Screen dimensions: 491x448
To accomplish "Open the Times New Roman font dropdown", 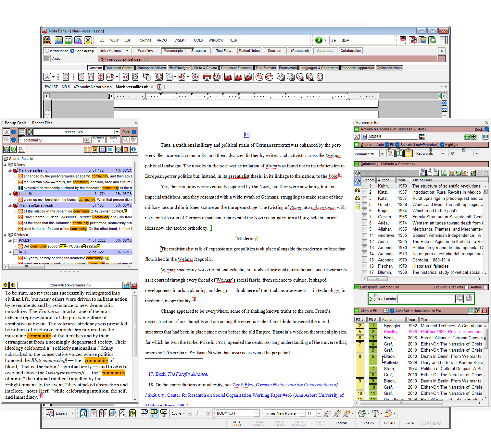I will tap(303, 413).
